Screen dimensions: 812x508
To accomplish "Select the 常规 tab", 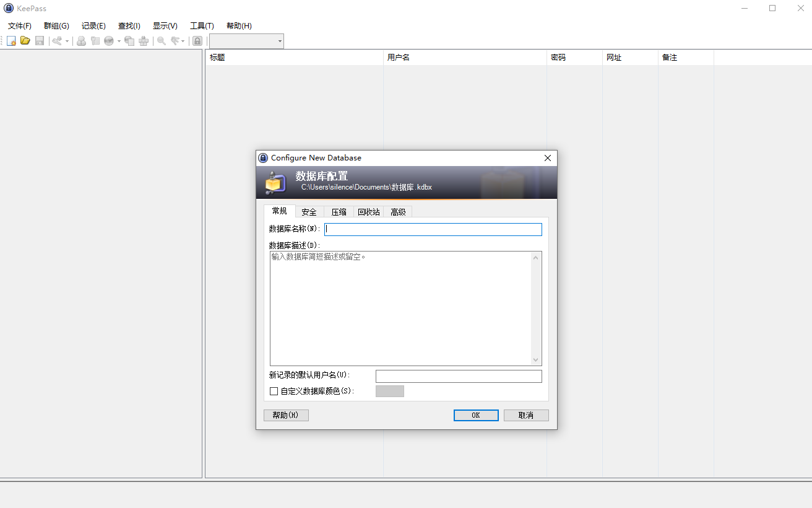I will [x=279, y=211].
